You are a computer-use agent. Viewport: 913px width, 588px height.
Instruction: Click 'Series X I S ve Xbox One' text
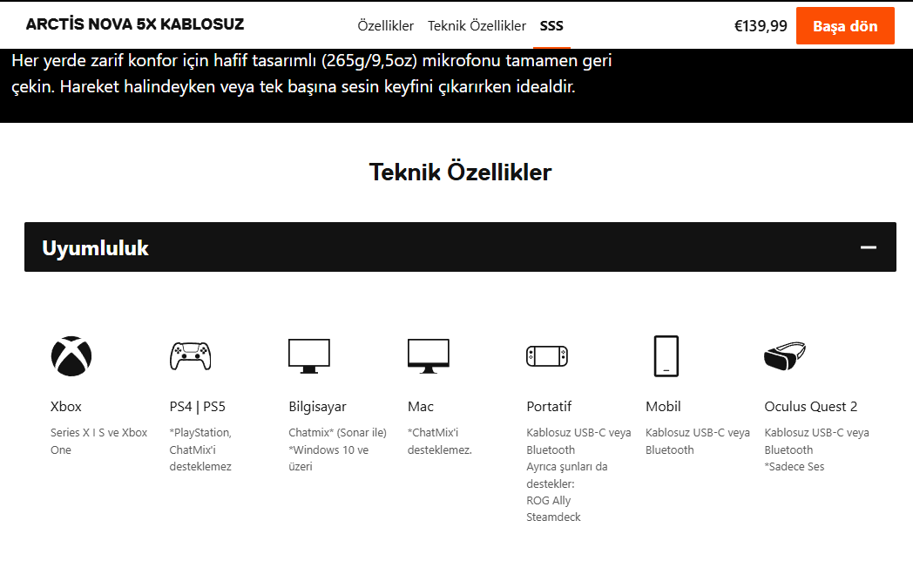pos(99,442)
